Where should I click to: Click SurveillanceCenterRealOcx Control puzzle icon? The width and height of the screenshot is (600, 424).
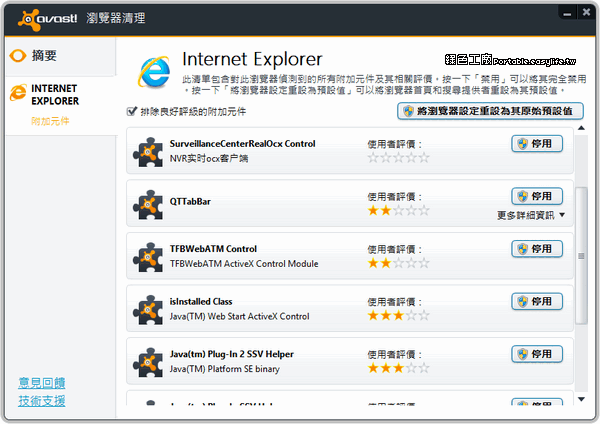tap(148, 152)
